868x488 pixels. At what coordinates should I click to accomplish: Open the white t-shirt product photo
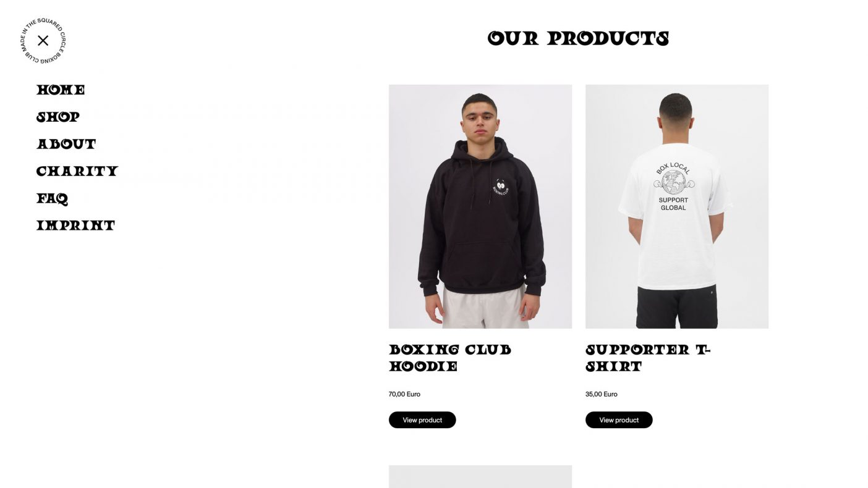click(677, 206)
